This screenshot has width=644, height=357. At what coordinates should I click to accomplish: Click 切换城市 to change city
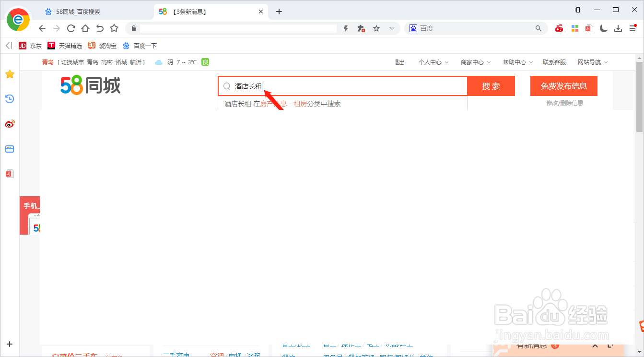click(71, 62)
